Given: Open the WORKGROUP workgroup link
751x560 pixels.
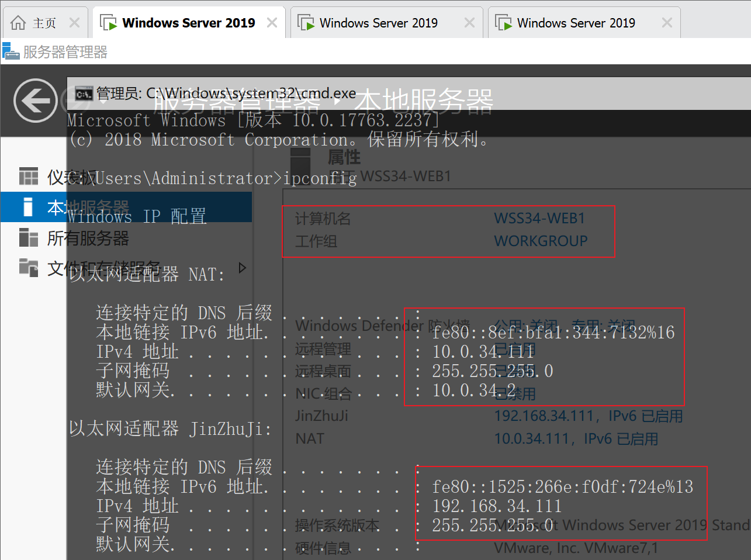Looking at the screenshot, I should [541, 241].
